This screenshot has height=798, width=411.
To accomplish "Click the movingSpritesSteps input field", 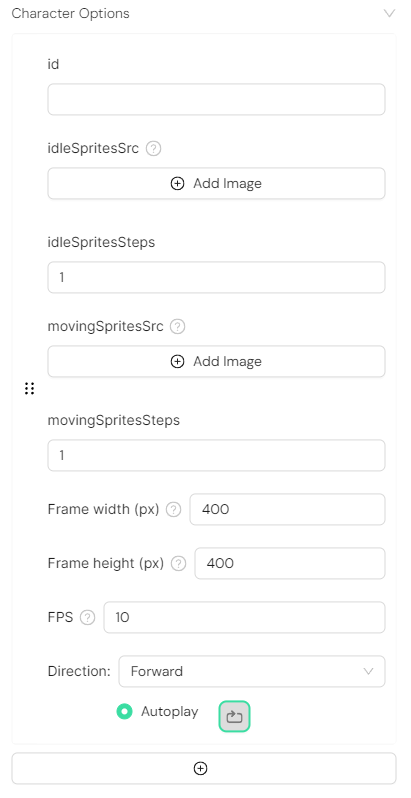I will [x=216, y=455].
